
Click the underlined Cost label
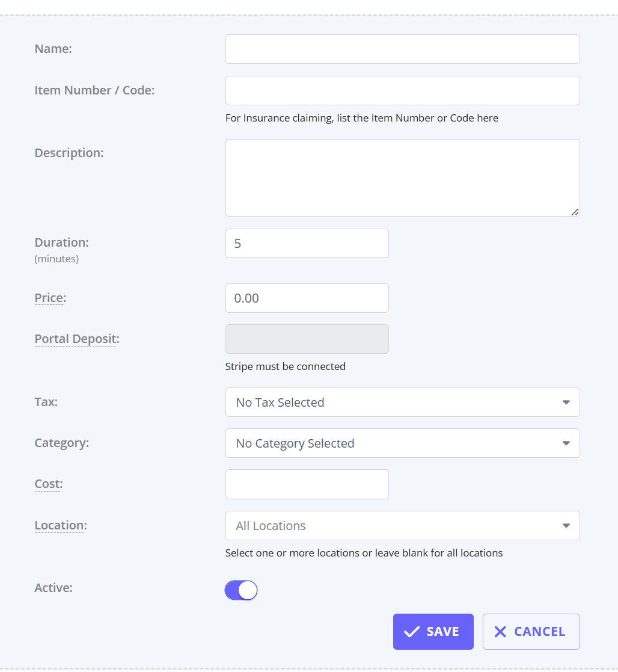point(49,484)
